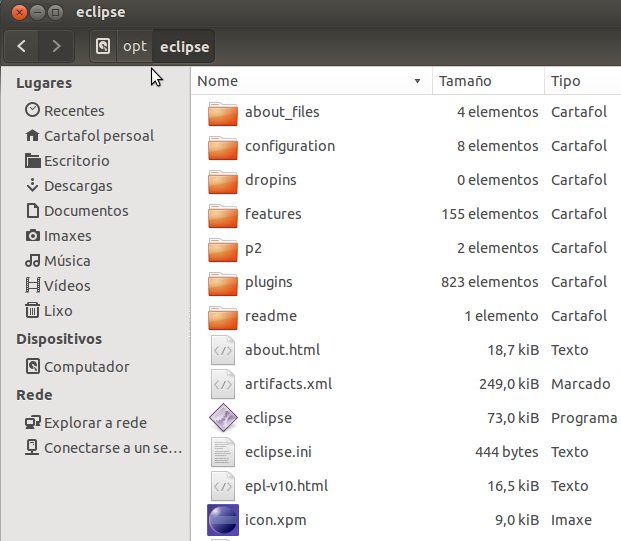This screenshot has width=621, height=541.
Task: Open the opt path segment
Action: (135, 46)
